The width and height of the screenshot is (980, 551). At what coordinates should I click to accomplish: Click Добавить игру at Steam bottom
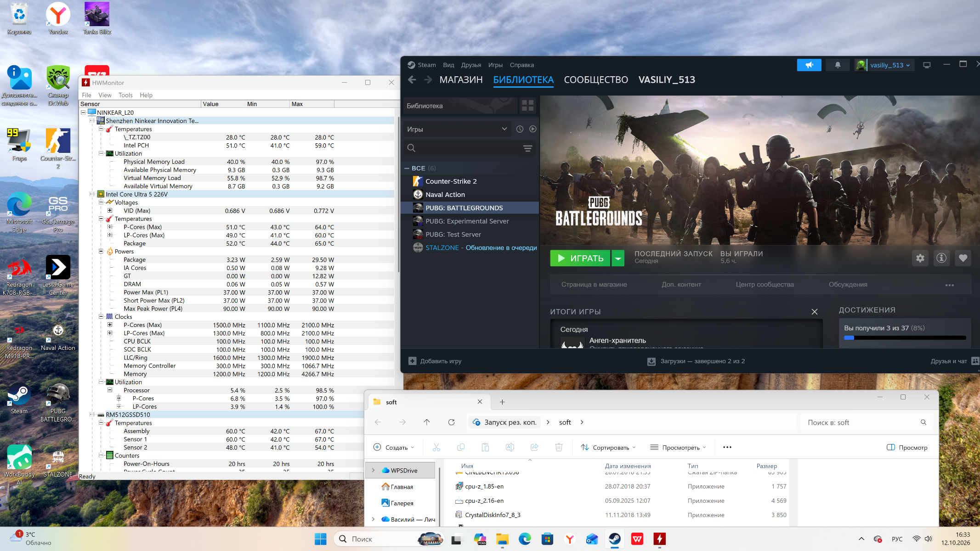tap(435, 361)
